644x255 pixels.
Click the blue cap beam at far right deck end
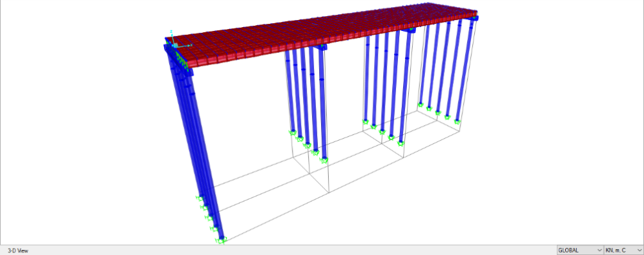[474, 17]
